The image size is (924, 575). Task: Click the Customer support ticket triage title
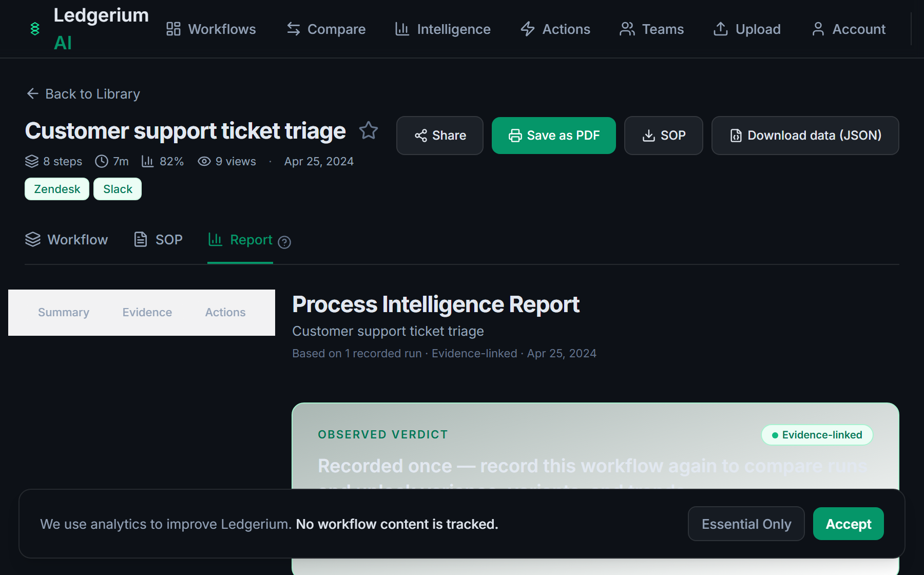point(185,131)
